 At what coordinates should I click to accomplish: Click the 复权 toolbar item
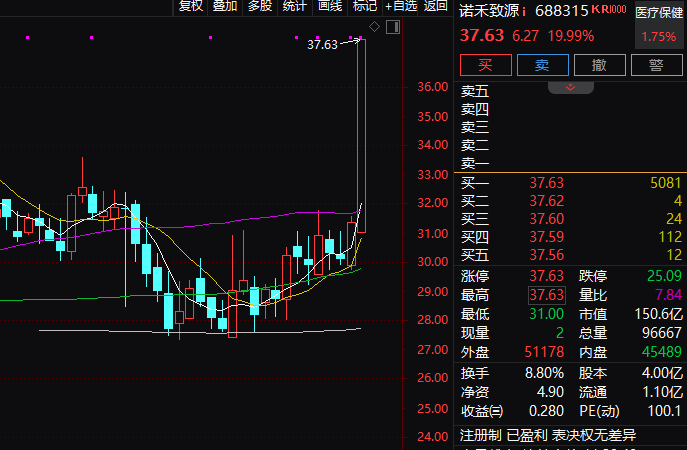[191, 6]
